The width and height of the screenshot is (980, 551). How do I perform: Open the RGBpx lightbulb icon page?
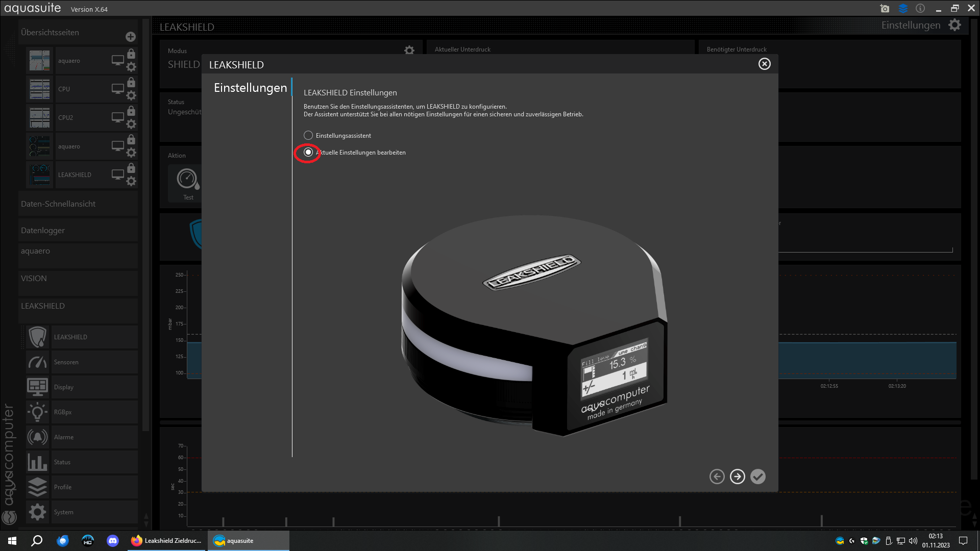tap(37, 412)
